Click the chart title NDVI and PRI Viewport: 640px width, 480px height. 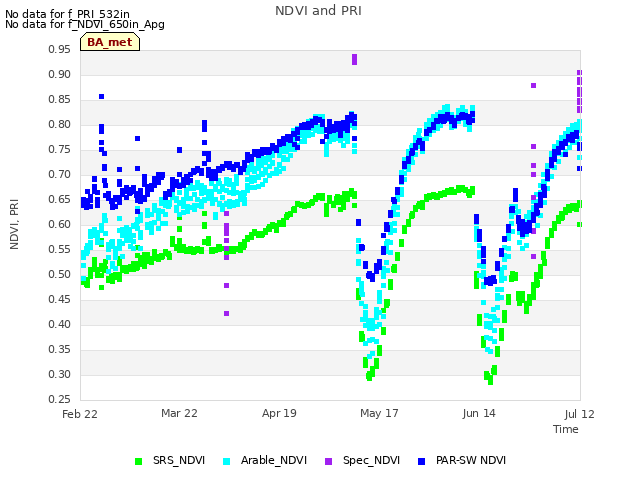[x=318, y=11]
